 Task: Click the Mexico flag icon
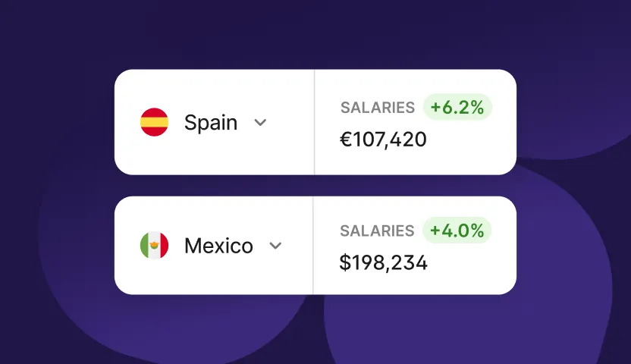point(155,246)
